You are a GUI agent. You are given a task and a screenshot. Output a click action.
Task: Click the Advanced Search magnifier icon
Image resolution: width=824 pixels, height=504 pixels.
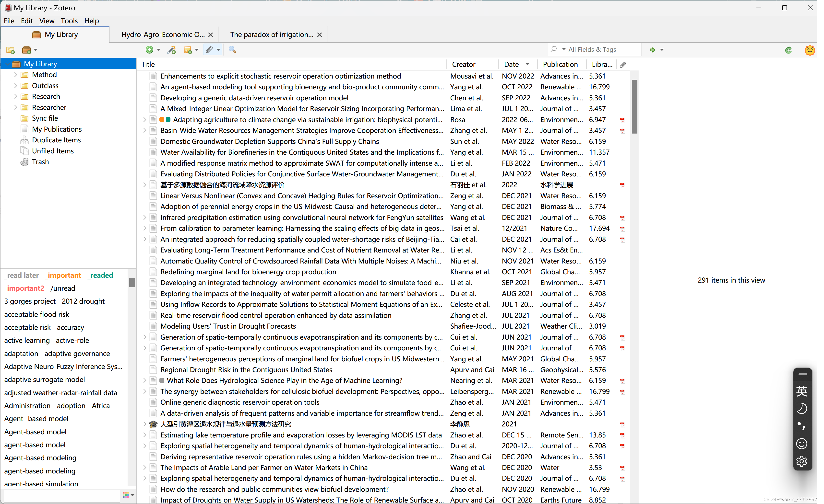point(232,50)
